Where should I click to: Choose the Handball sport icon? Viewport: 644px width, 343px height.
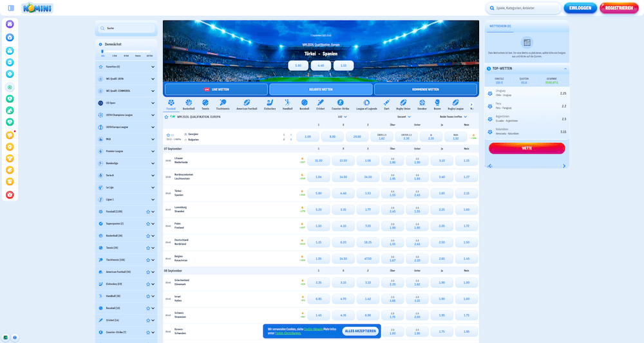(x=287, y=104)
